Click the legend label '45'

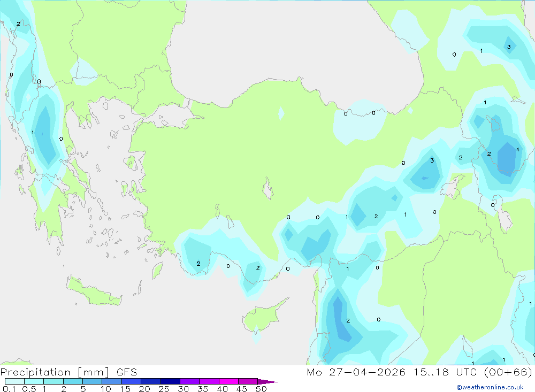242,389
